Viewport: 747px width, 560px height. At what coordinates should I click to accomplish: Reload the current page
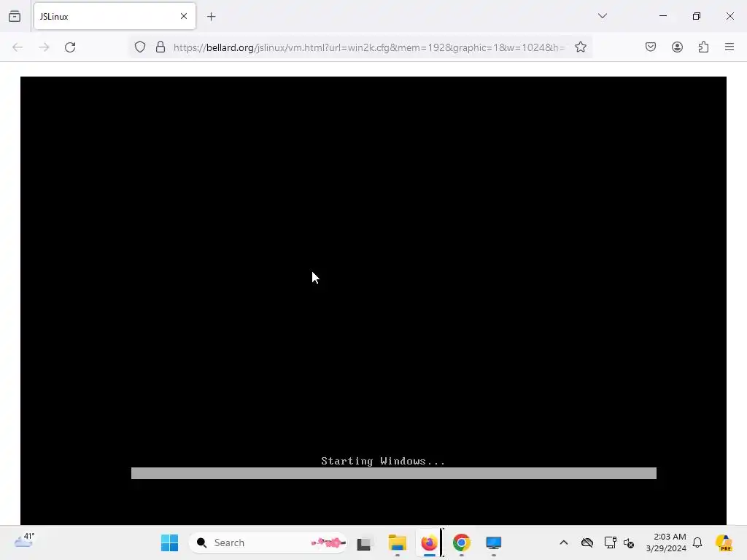point(70,47)
